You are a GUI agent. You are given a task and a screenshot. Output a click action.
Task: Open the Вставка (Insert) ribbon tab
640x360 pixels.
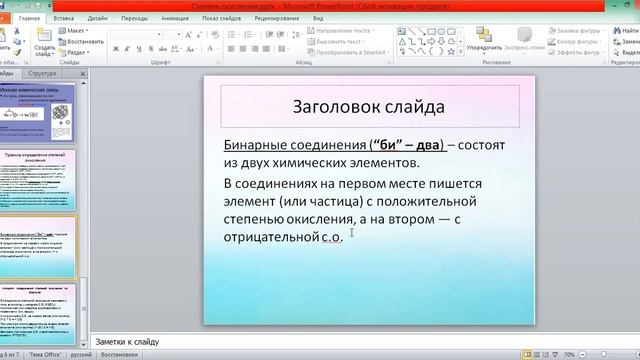pos(64,18)
